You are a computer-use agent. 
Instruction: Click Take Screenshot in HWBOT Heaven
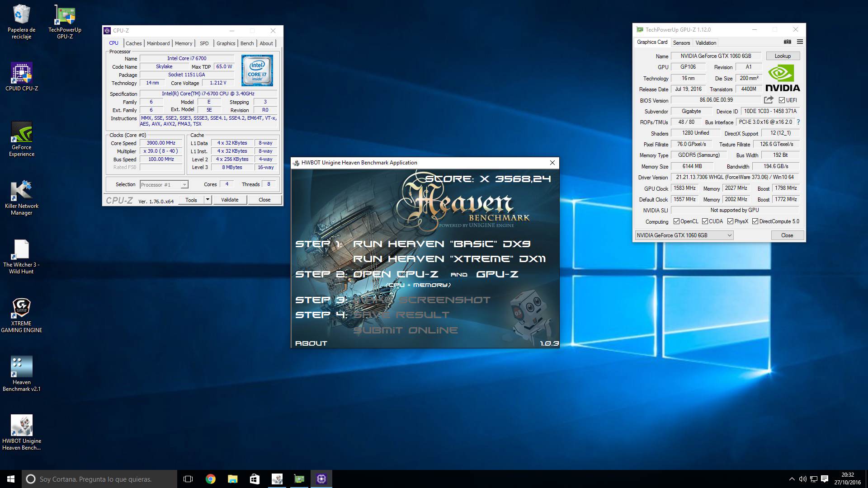point(421,300)
